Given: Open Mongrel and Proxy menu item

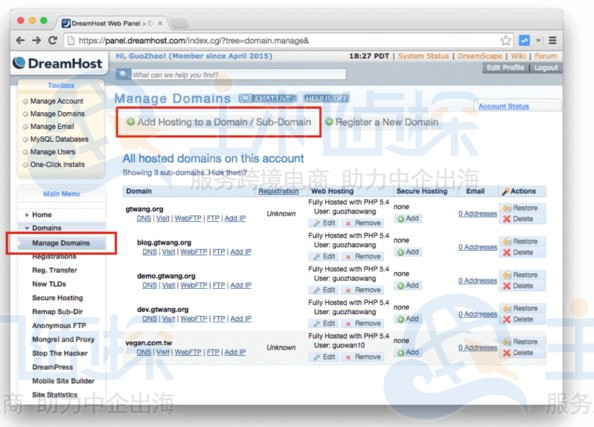Looking at the screenshot, I should pyautogui.click(x=63, y=339).
